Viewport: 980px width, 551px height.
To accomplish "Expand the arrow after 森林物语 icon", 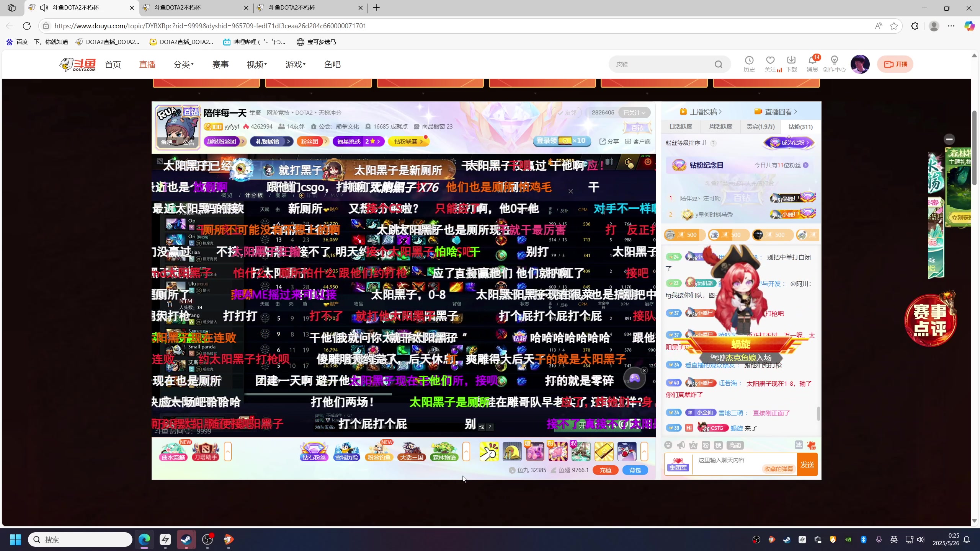I will (466, 452).
